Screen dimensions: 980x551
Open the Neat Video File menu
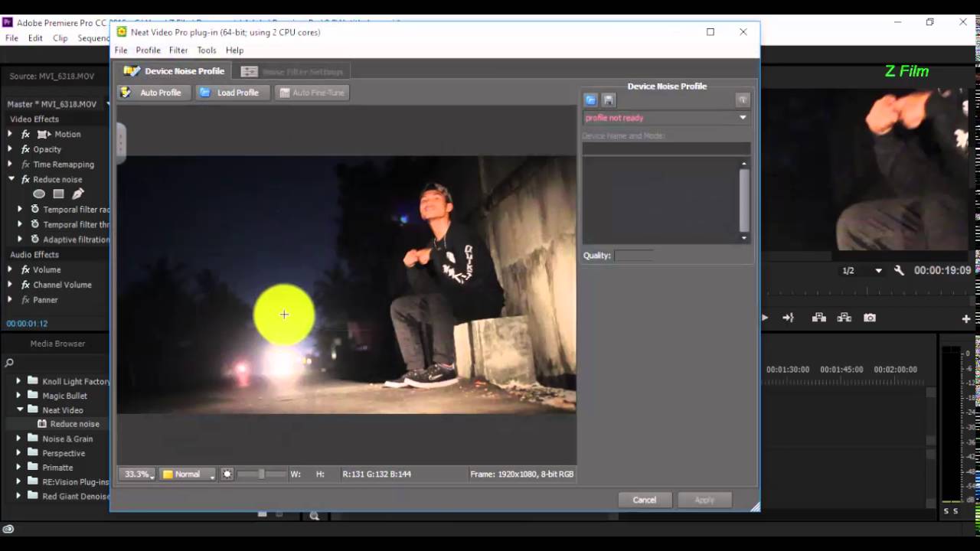(x=121, y=51)
